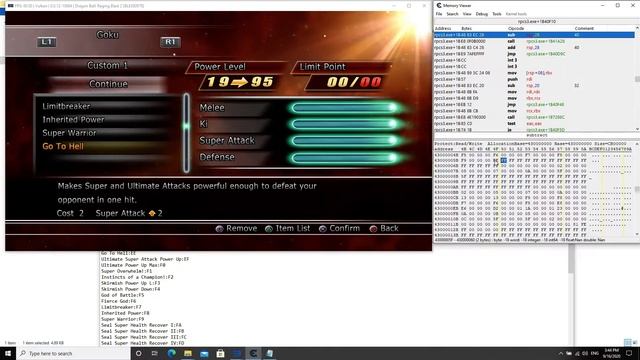Select Go To Hell item

63,147
